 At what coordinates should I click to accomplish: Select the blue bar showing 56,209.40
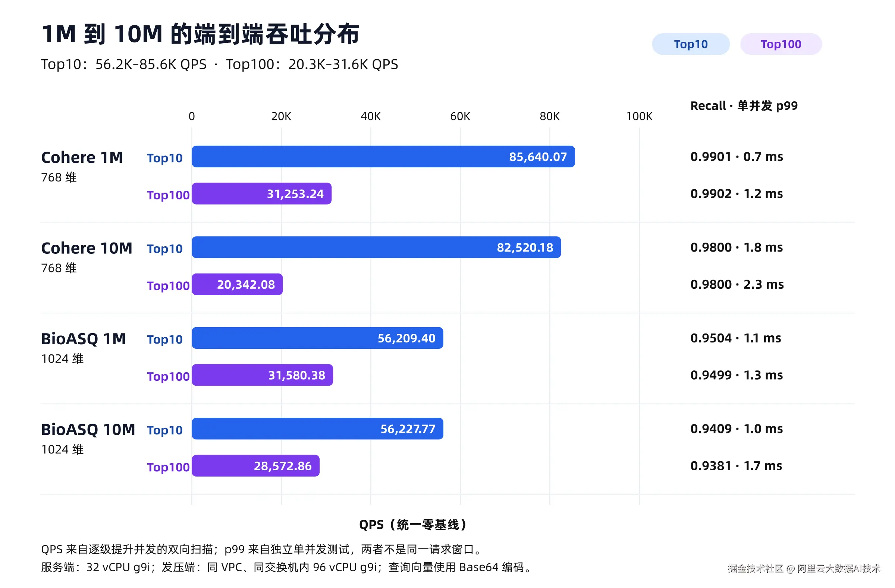(x=317, y=338)
